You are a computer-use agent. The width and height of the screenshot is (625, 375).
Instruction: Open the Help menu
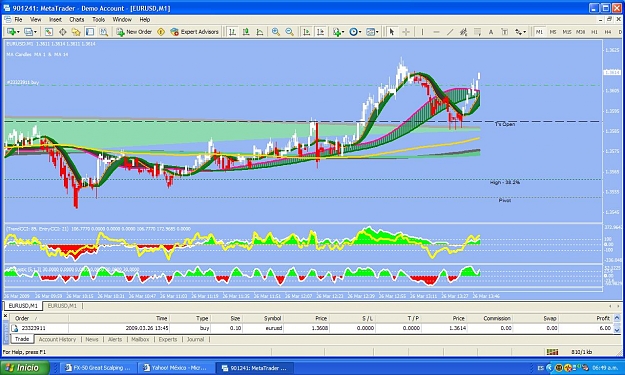pyautogui.click(x=145, y=20)
